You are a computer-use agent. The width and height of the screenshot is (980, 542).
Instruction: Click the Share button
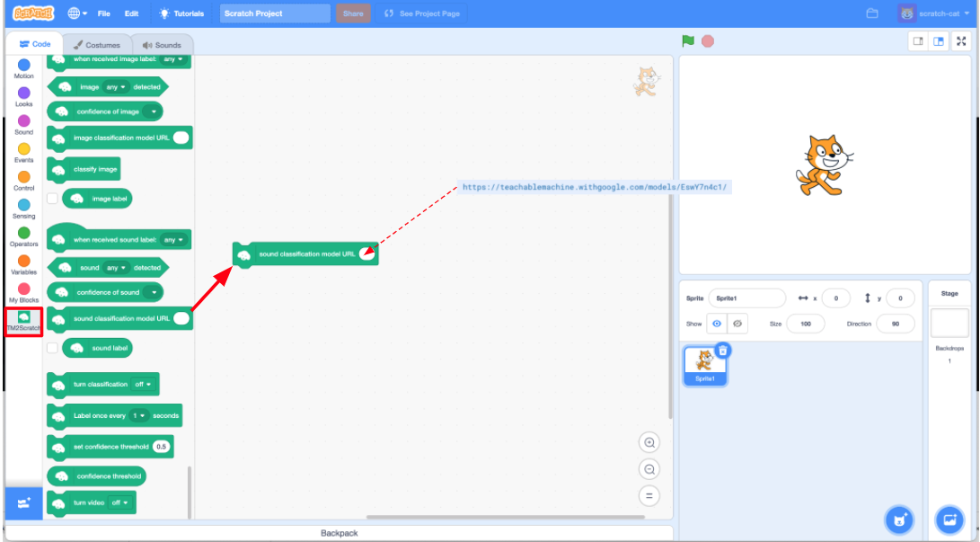[353, 13]
